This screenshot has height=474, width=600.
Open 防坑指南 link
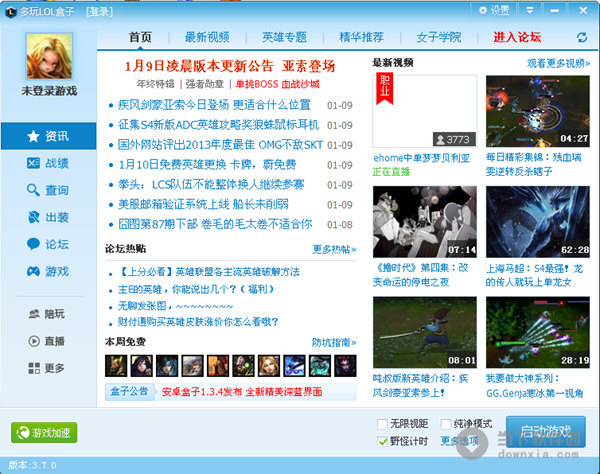(334, 342)
